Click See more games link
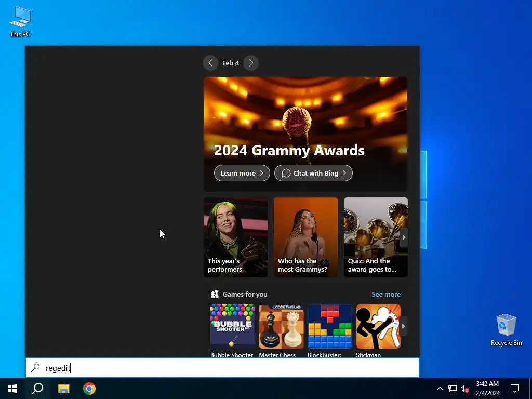Viewport: 532px width, 399px height. pyautogui.click(x=386, y=294)
